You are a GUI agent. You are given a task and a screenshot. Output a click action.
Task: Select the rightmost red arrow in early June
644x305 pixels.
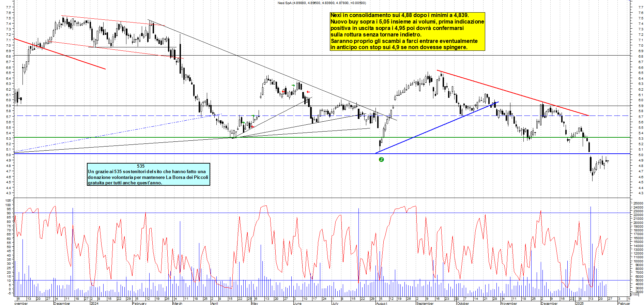[x=308, y=92]
